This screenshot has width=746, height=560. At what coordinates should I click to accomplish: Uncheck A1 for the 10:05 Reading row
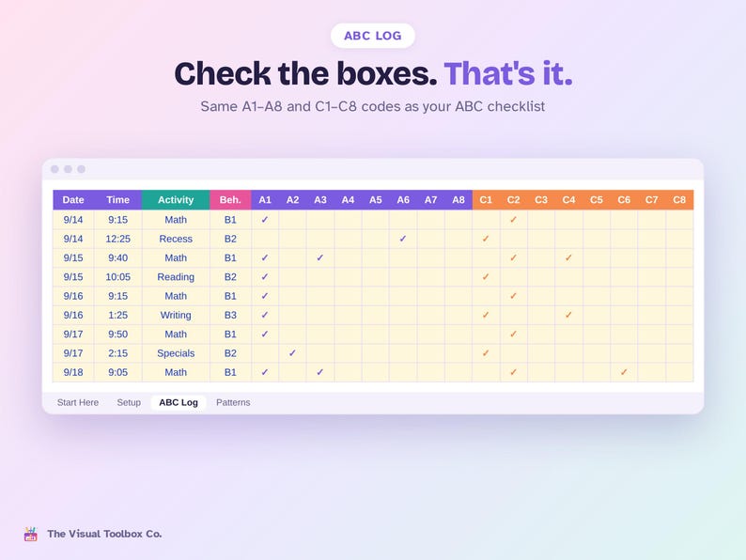click(x=265, y=277)
